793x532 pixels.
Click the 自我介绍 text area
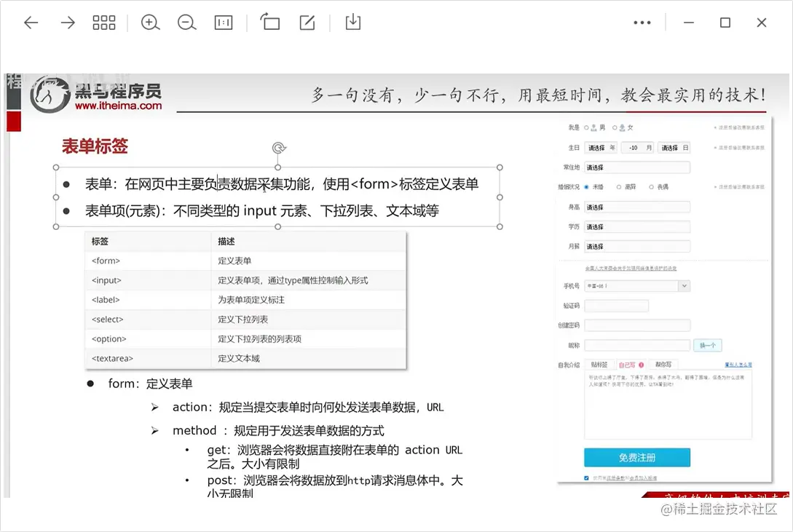click(x=668, y=405)
